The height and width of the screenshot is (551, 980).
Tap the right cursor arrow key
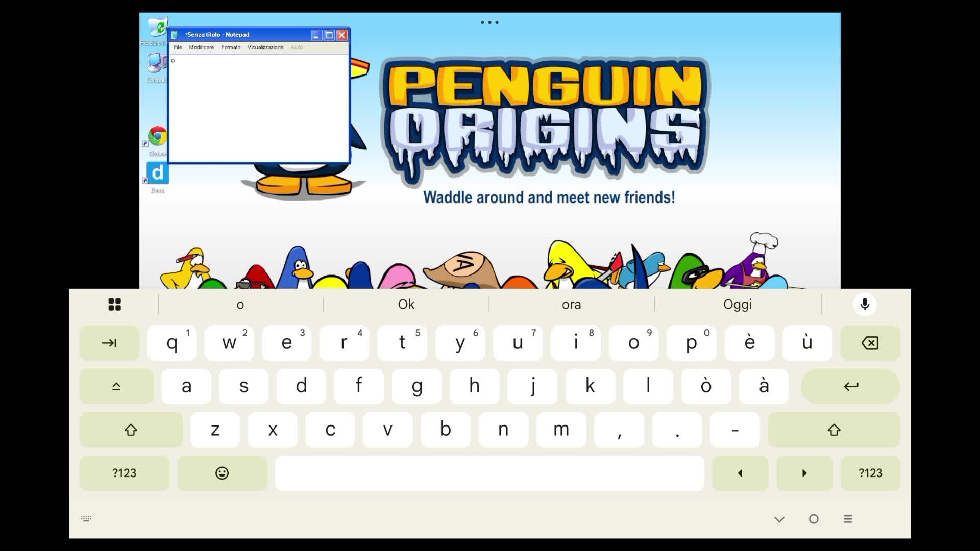[804, 473]
